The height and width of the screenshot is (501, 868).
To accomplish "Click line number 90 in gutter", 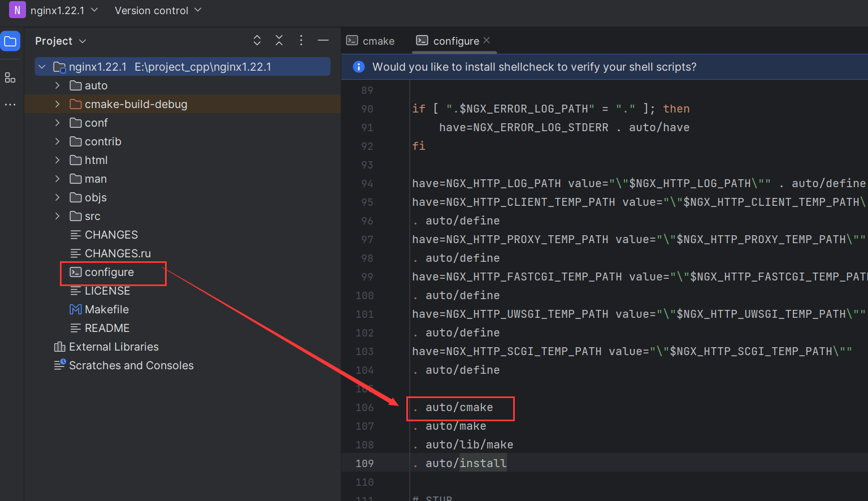I will 367,109.
